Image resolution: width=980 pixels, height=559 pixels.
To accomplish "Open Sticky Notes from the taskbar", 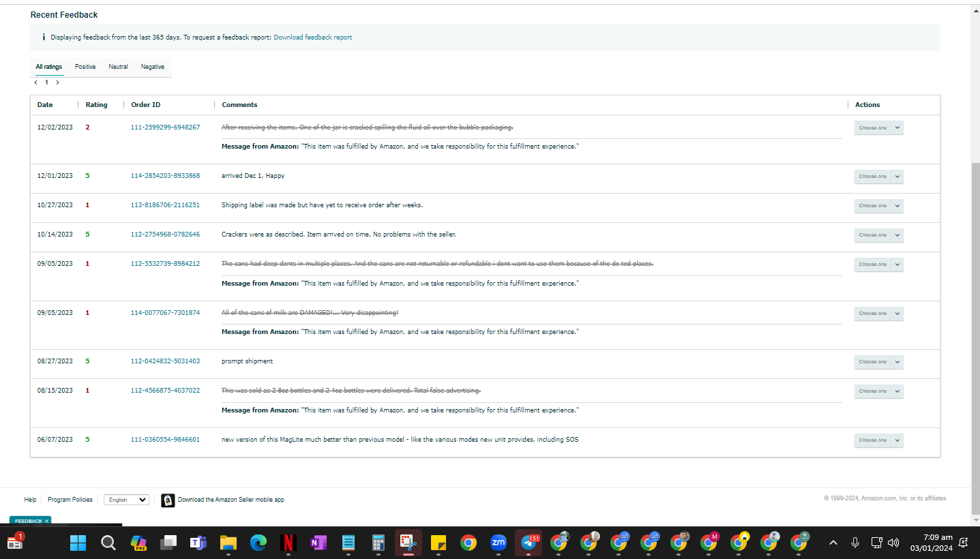I will coord(439,543).
